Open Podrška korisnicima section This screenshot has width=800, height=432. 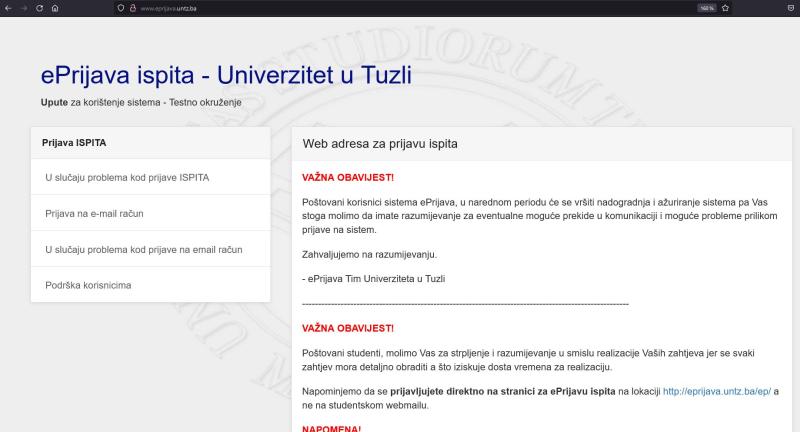(151, 285)
